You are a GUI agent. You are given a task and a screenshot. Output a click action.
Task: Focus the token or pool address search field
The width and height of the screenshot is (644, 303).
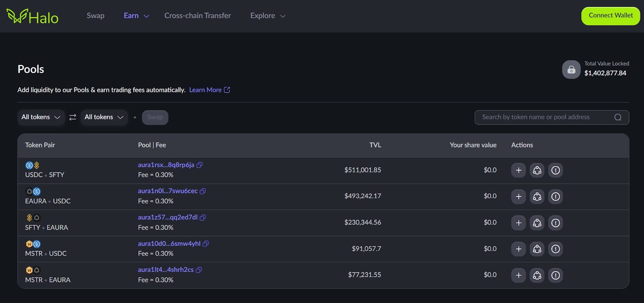(x=551, y=117)
